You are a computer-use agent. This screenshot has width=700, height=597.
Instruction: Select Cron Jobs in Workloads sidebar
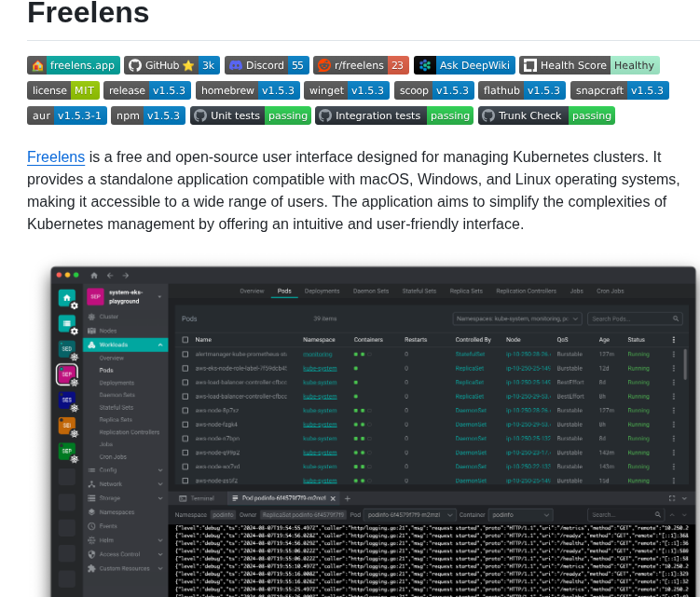[113, 457]
